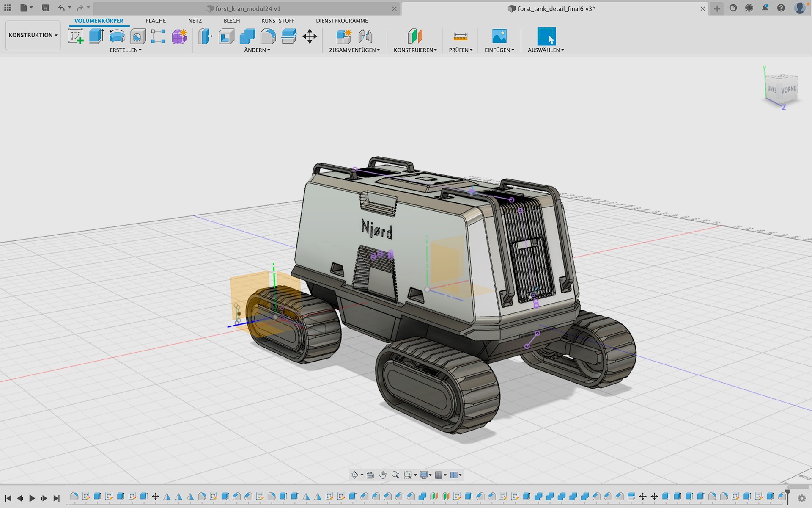
Task: Select the Rectangular Pattern tool
Action: click(x=158, y=36)
